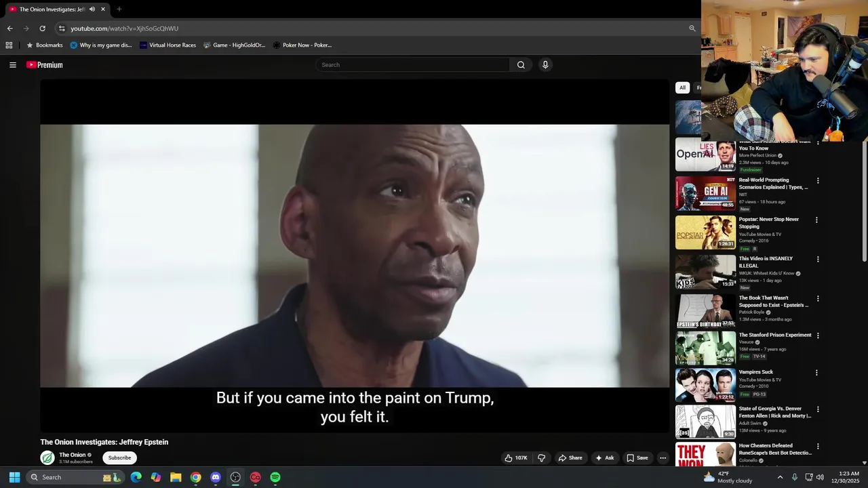The image size is (868, 488).
Task: Open 'Vampires Suck' movie title
Action: (756, 372)
